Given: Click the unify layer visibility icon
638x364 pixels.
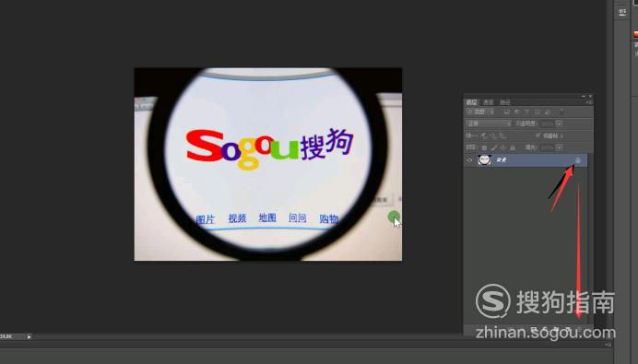Looking at the screenshot, I should [492, 135].
